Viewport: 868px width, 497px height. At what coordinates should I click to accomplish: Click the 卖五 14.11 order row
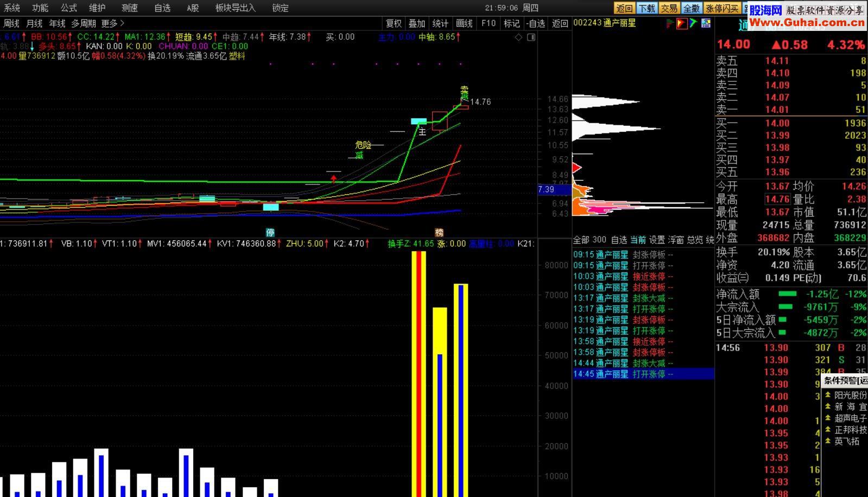point(791,61)
